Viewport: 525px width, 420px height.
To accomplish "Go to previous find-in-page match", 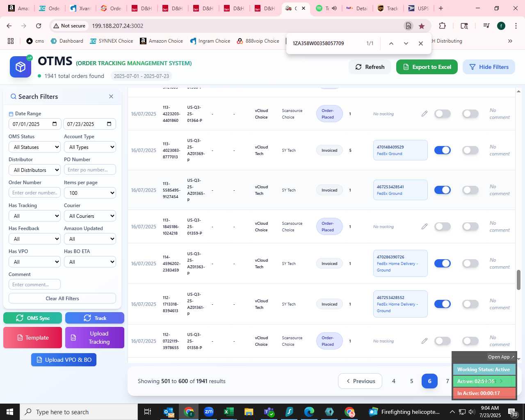I will (391, 43).
